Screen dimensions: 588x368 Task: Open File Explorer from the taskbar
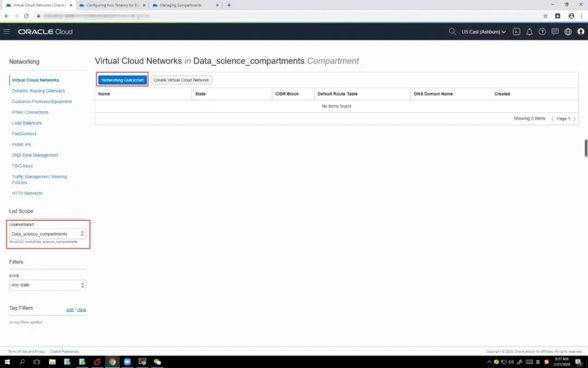pyautogui.click(x=52, y=361)
